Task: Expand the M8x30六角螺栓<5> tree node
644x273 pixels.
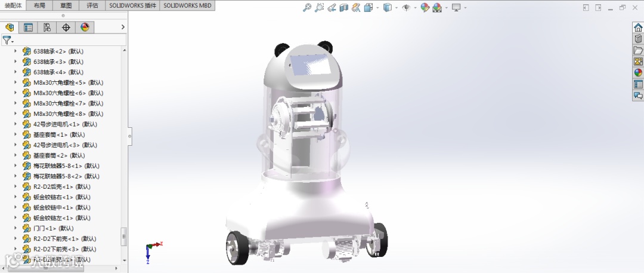Action: pos(16,82)
